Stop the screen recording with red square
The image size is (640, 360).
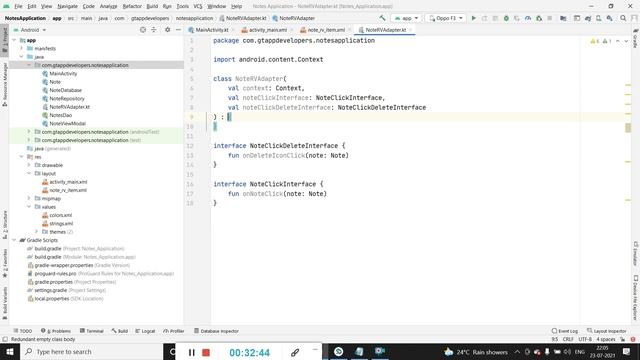tap(206, 352)
